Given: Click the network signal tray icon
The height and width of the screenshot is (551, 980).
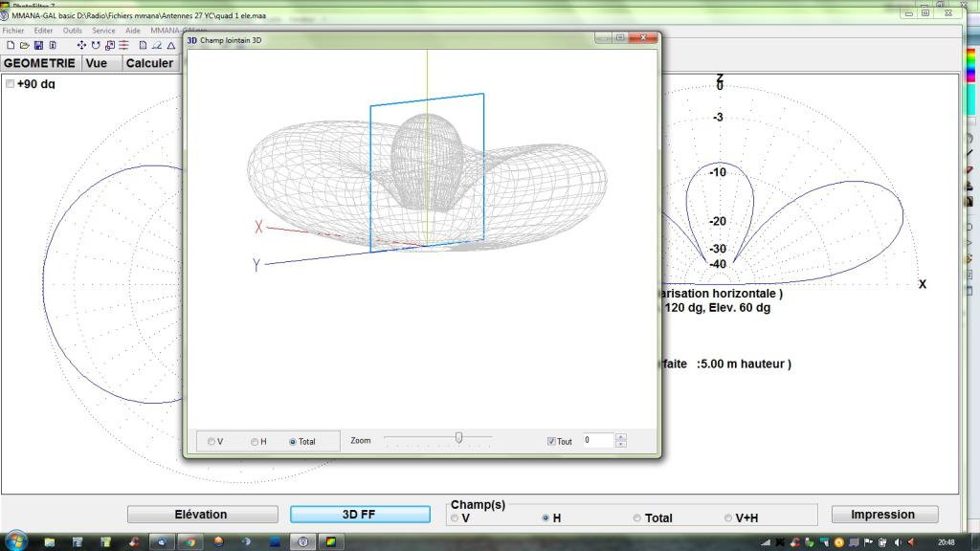Looking at the screenshot, I should click(x=766, y=542).
